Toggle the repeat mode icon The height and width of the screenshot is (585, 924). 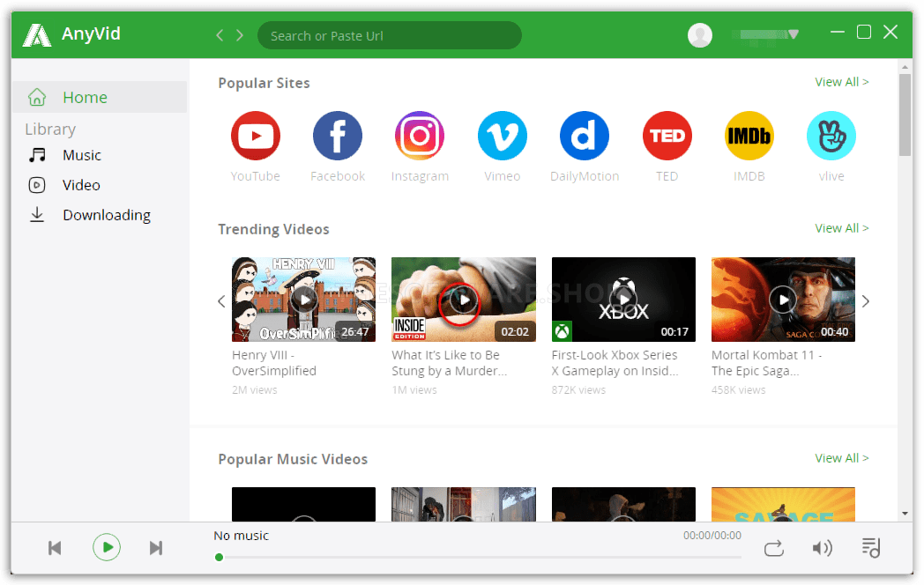point(774,548)
